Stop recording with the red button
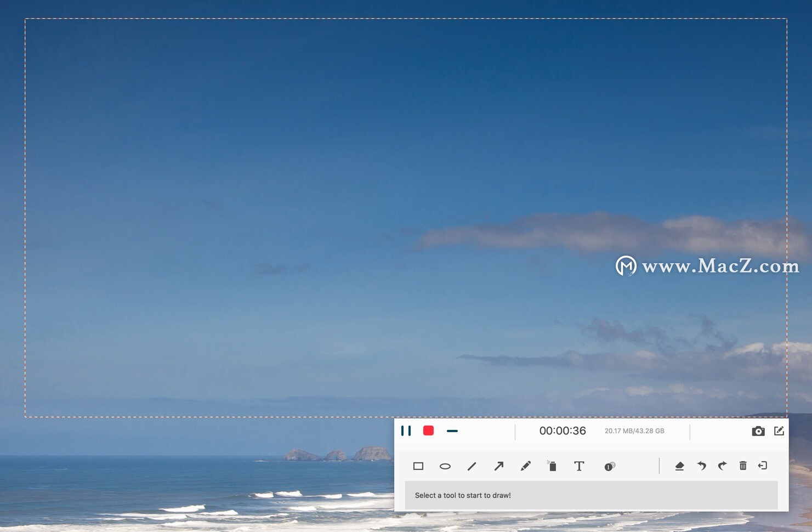 click(429, 431)
